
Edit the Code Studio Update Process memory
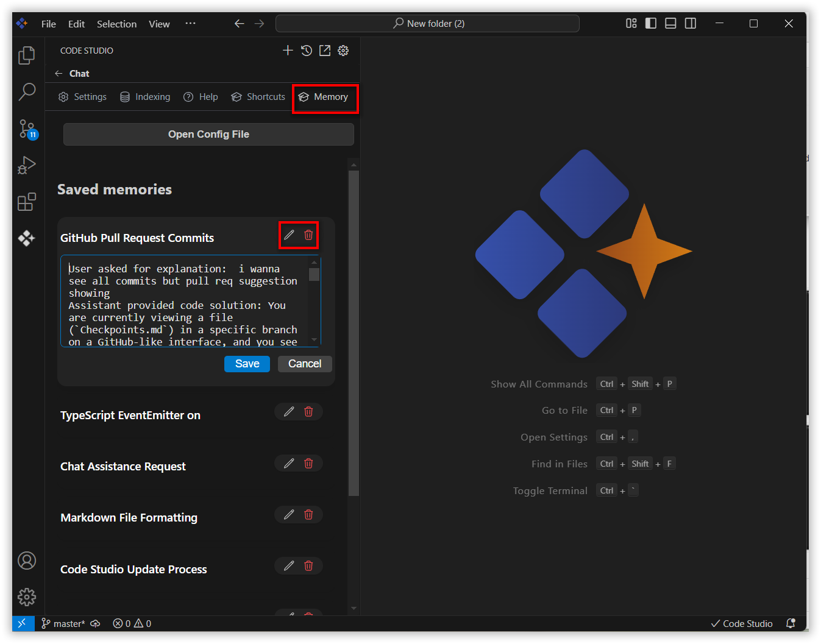coord(289,565)
